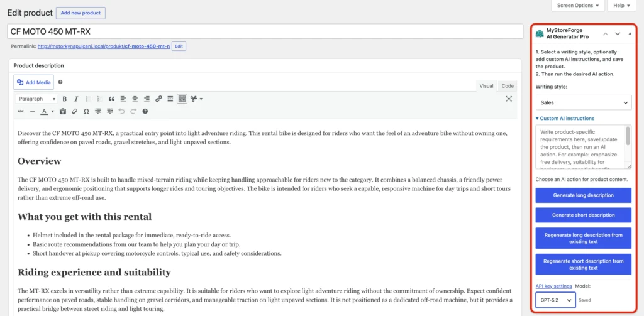Switch to the Visual editor tab
Viewport: 644px width, 316px height.
pos(486,86)
